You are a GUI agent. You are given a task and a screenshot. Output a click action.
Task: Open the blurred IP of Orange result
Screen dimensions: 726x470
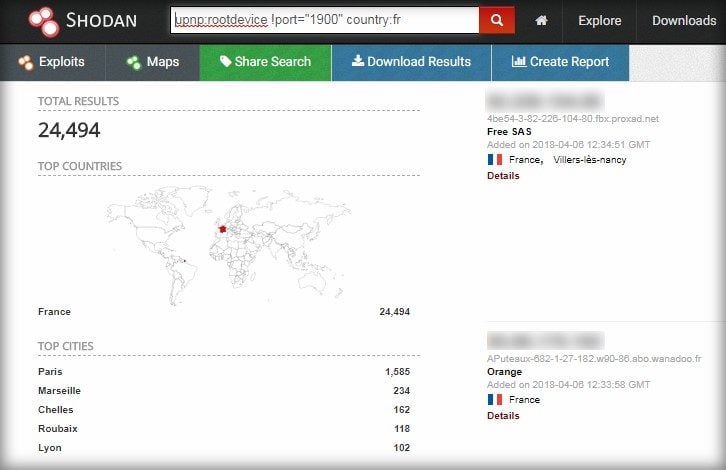click(545, 341)
